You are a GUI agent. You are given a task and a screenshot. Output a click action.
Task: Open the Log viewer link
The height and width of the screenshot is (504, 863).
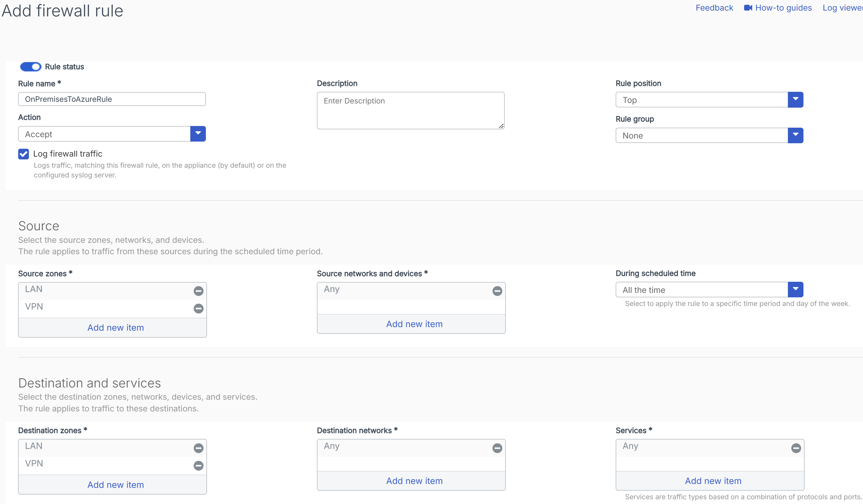pos(842,8)
